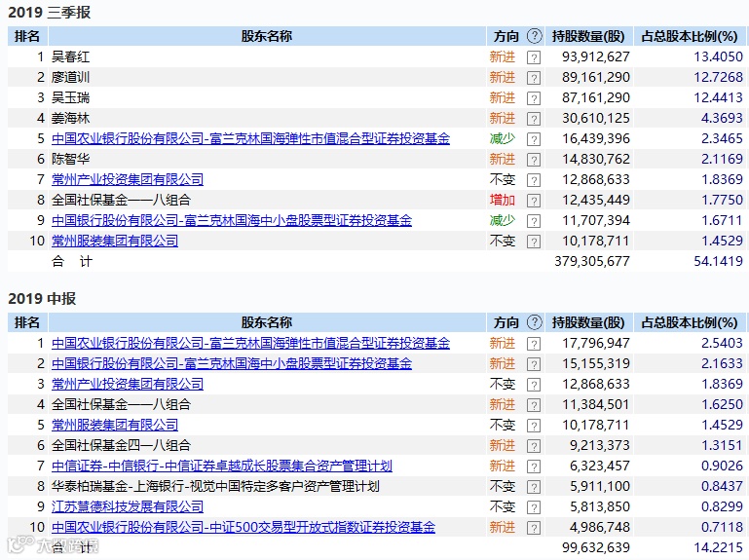Screen dimensions: 749x560
Task: Select 华泰柏瑞基金-上海银行-视觉中国 shareholder name
Action: 215,486
